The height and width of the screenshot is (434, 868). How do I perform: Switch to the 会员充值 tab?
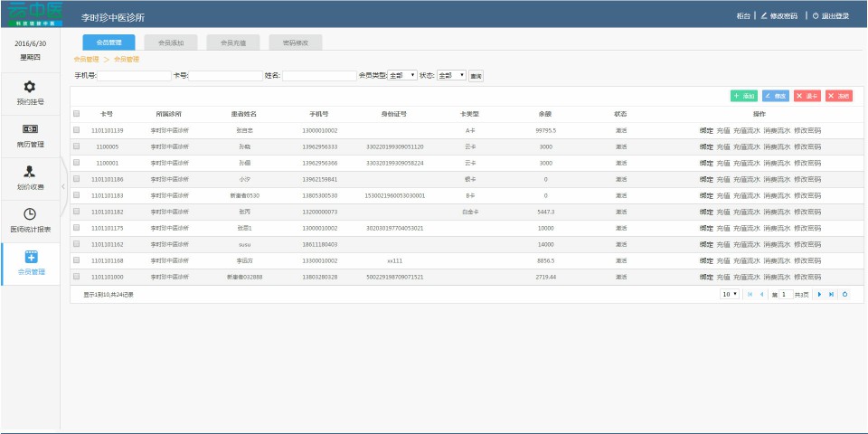pyautogui.click(x=232, y=42)
